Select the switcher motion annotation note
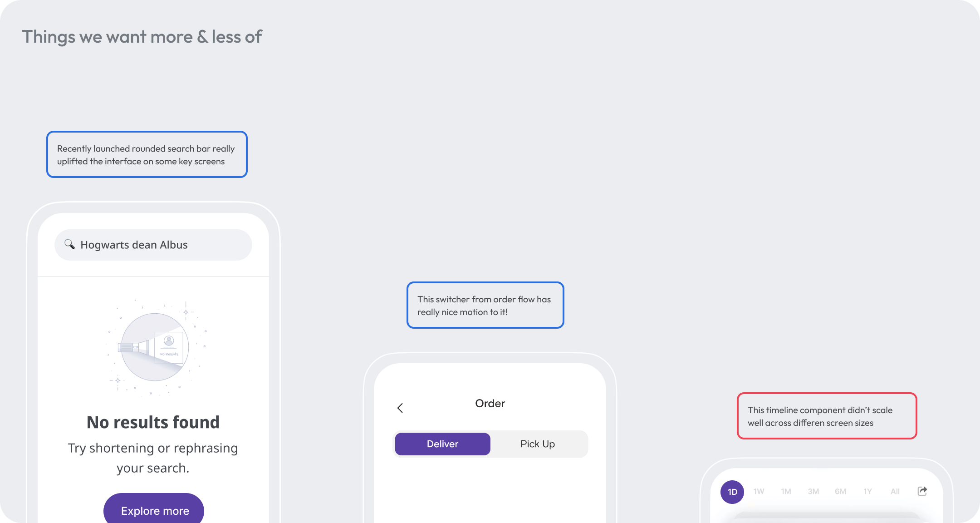This screenshot has width=980, height=523. pos(485,306)
